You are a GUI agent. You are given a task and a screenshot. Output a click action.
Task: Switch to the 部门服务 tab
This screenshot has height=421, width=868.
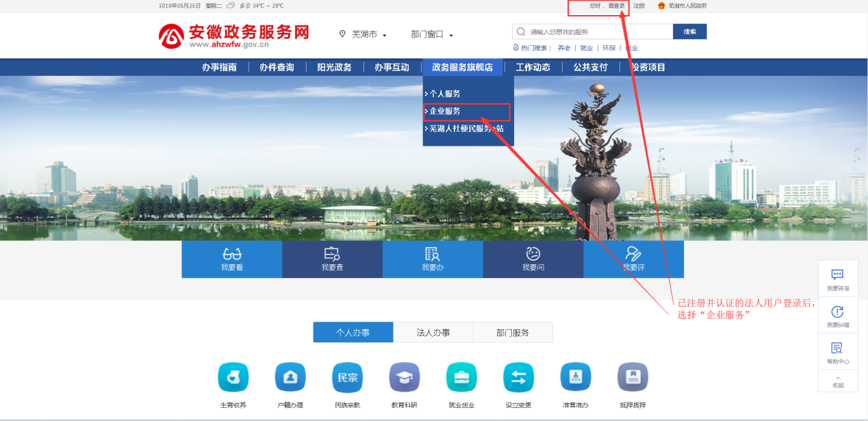point(513,333)
